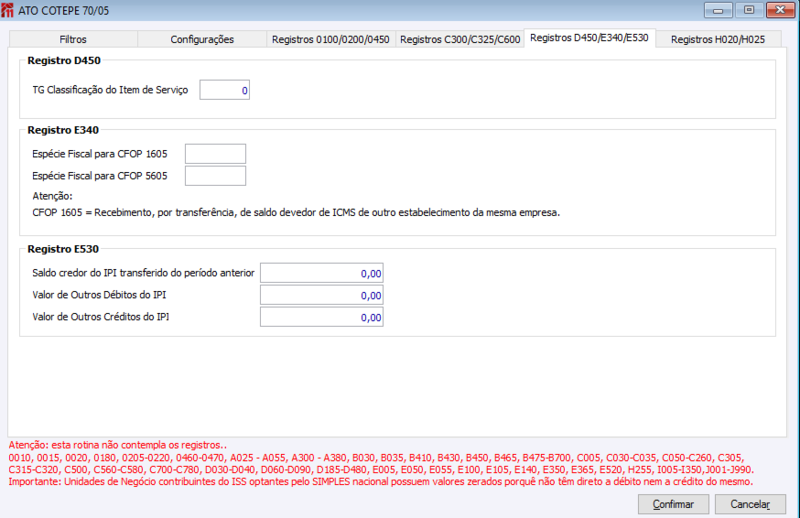Open Registros 0100/0200/0450 tab
The image size is (800, 518).
point(331,39)
